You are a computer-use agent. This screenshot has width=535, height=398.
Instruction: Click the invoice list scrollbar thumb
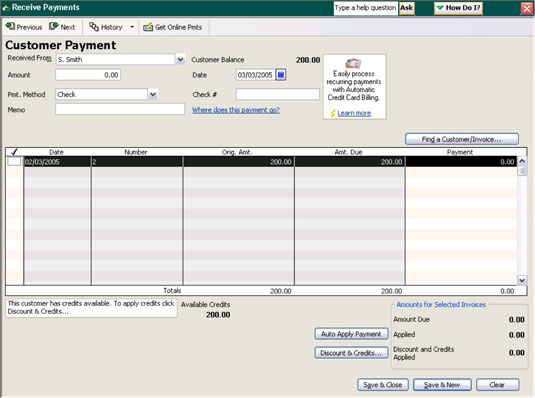[522, 170]
